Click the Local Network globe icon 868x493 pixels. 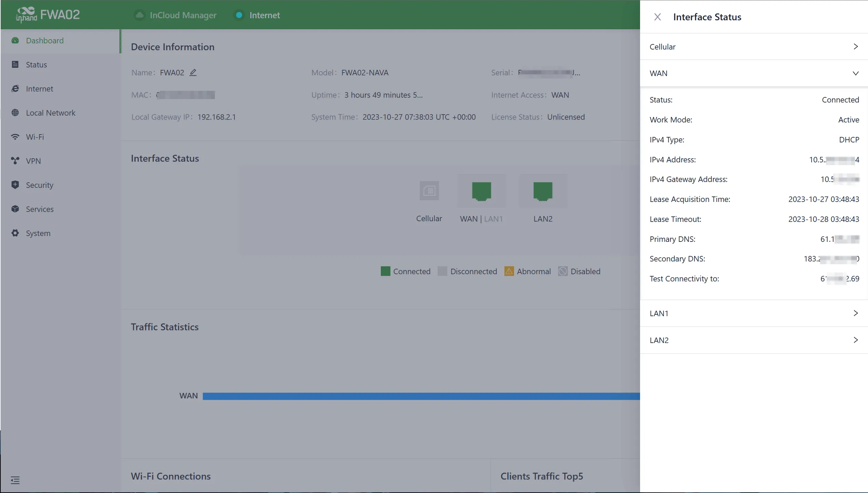[x=15, y=112]
